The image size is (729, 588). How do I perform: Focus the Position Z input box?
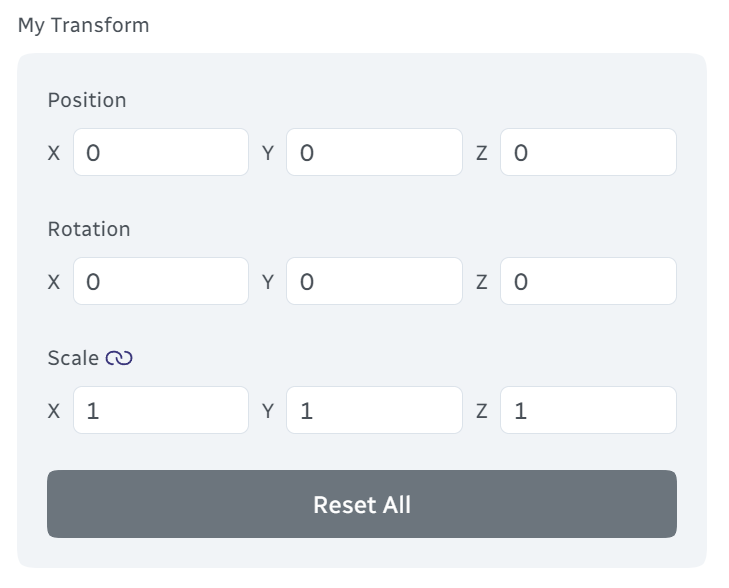coord(588,152)
